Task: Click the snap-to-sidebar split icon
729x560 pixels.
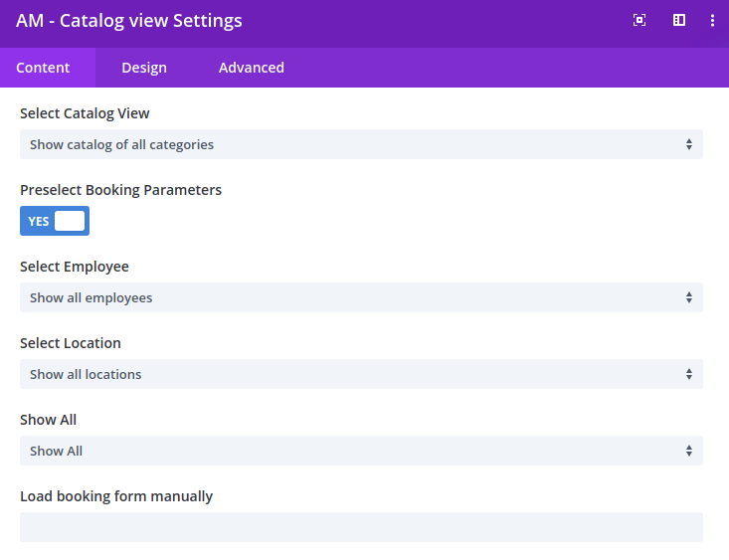Action: (x=679, y=20)
